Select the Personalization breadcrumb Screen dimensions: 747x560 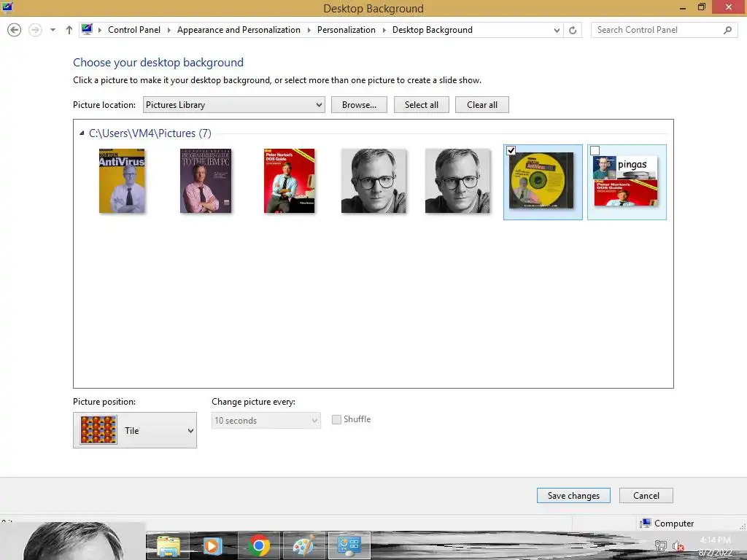[347, 29]
